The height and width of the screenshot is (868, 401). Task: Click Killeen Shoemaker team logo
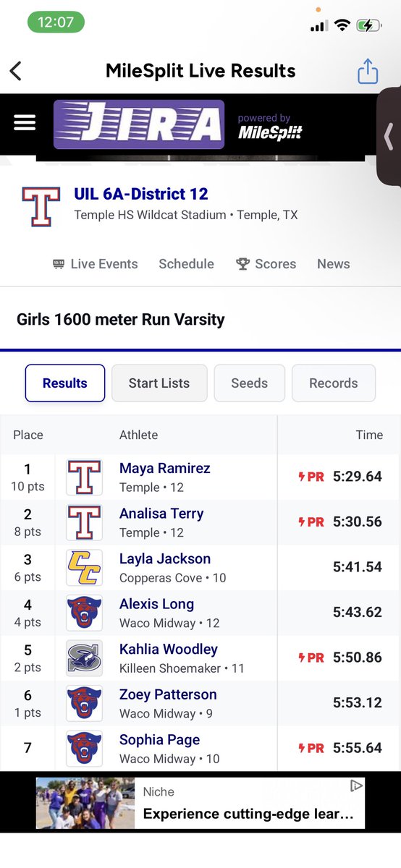(x=84, y=658)
